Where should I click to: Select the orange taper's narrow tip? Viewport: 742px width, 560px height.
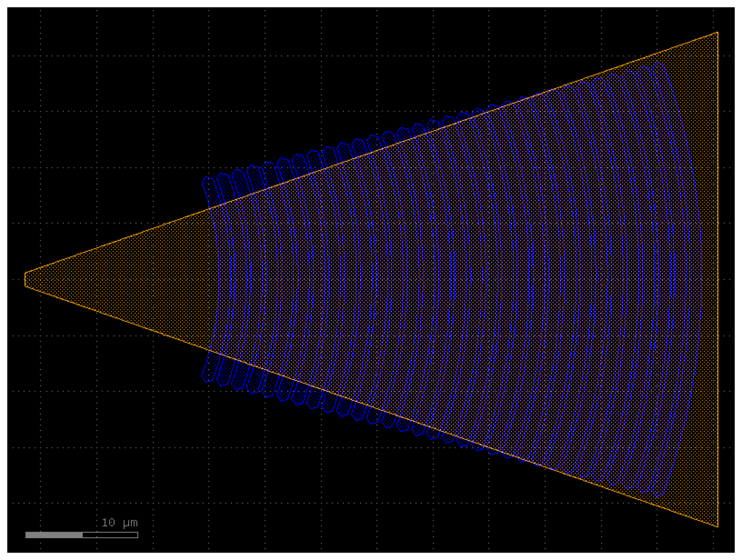point(26,279)
